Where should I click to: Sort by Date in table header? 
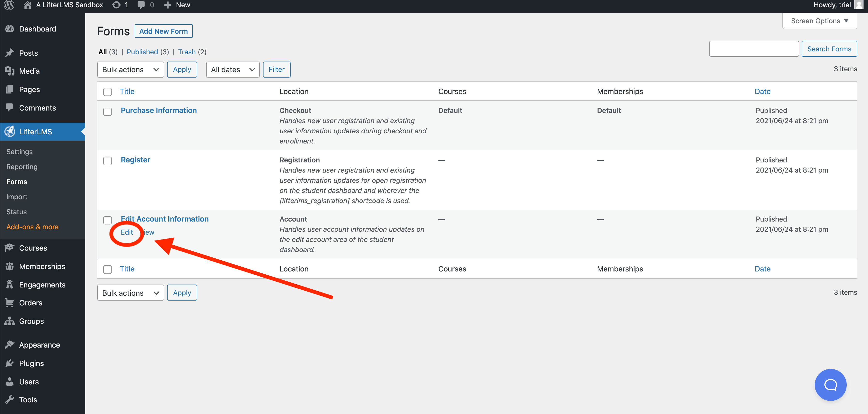click(762, 91)
